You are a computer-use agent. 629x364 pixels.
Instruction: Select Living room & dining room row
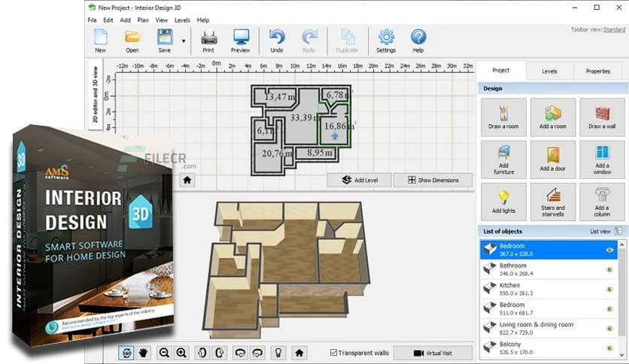(548, 329)
